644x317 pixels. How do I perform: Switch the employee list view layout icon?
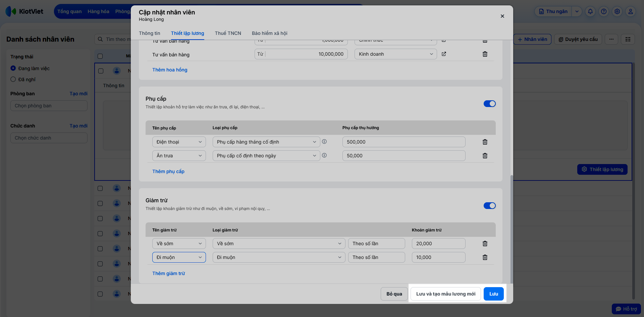628,39
